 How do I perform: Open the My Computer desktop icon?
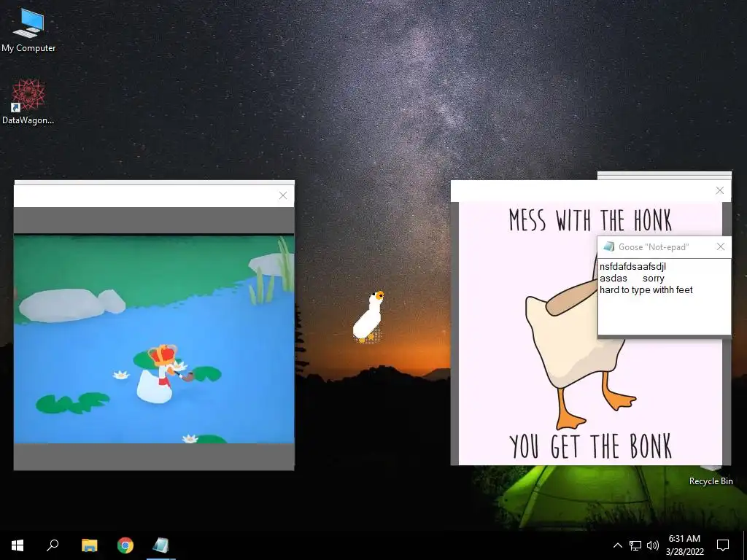(x=28, y=30)
